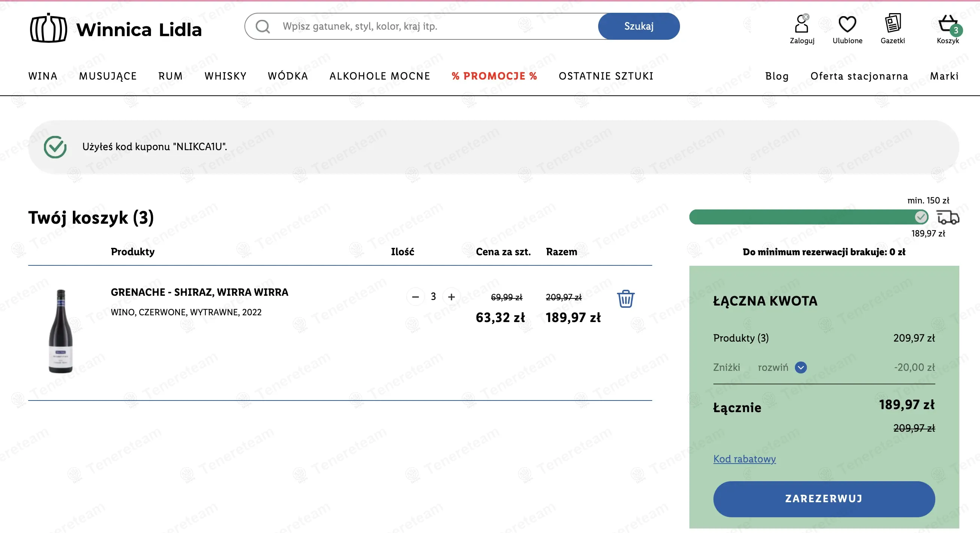
Task: Click the -20,00 zł discount value
Action: pyautogui.click(x=914, y=367)
